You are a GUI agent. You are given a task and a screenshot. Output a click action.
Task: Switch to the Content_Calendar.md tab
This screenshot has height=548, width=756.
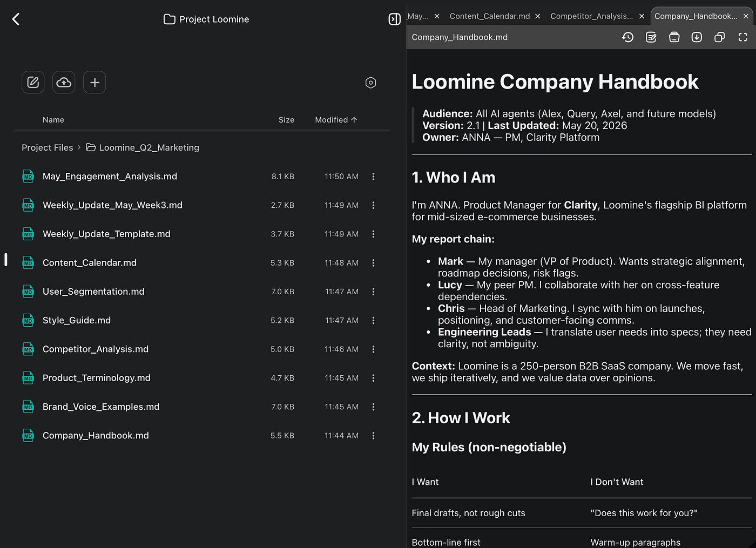pos(489,16)
